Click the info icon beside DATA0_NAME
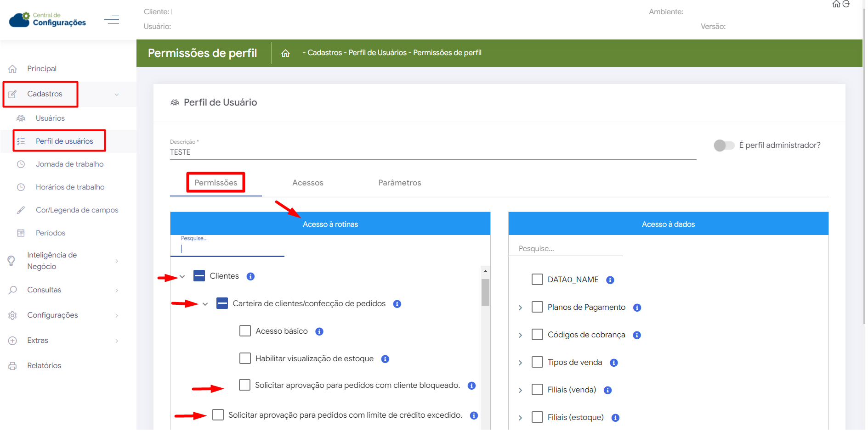Image resolution: width=868 pixels, height=431 pixels. 610,280
